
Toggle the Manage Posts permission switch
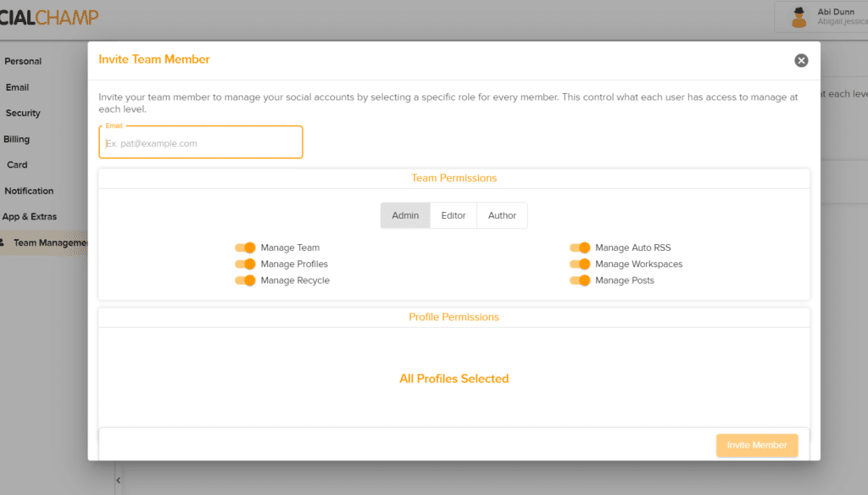pyautogui.click(x=580, y=281)
